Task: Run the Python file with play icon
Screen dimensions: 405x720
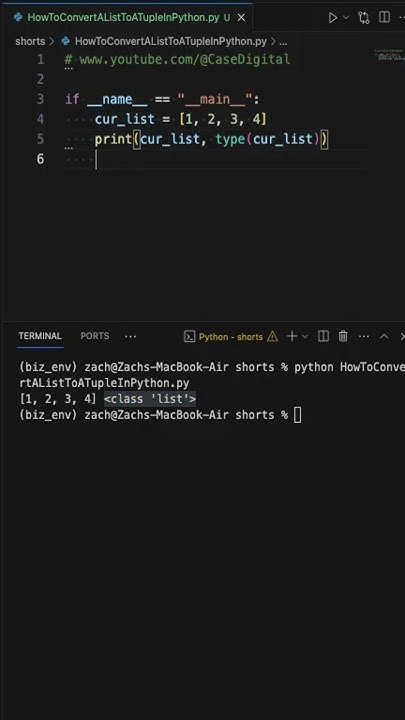Action: 333,18
